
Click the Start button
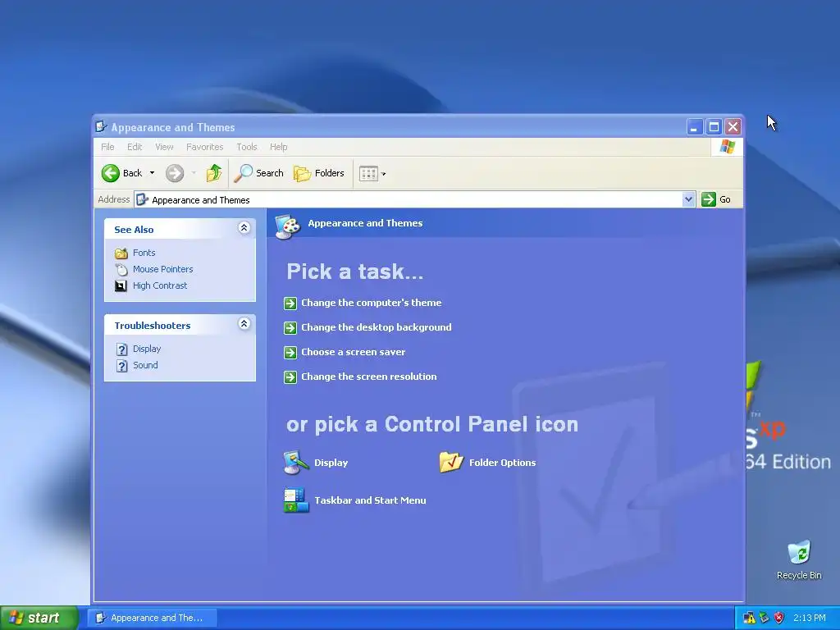point(39,618)
